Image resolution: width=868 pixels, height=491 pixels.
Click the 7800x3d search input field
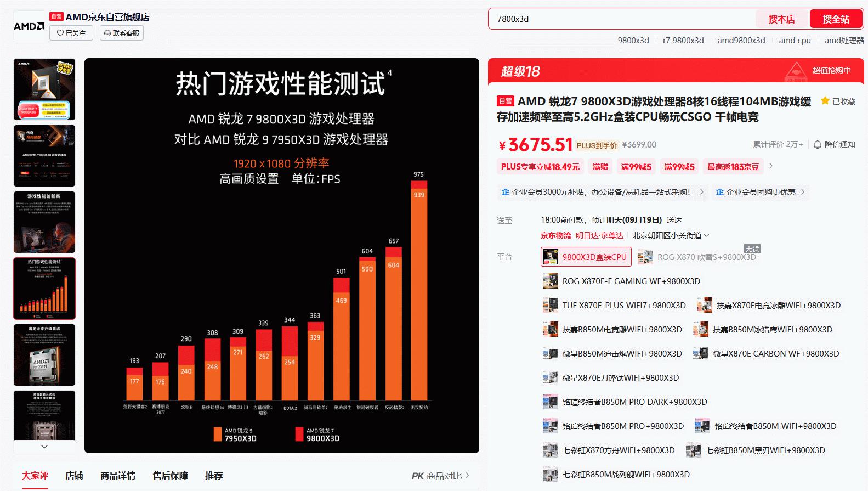click(x=620, y=19)
